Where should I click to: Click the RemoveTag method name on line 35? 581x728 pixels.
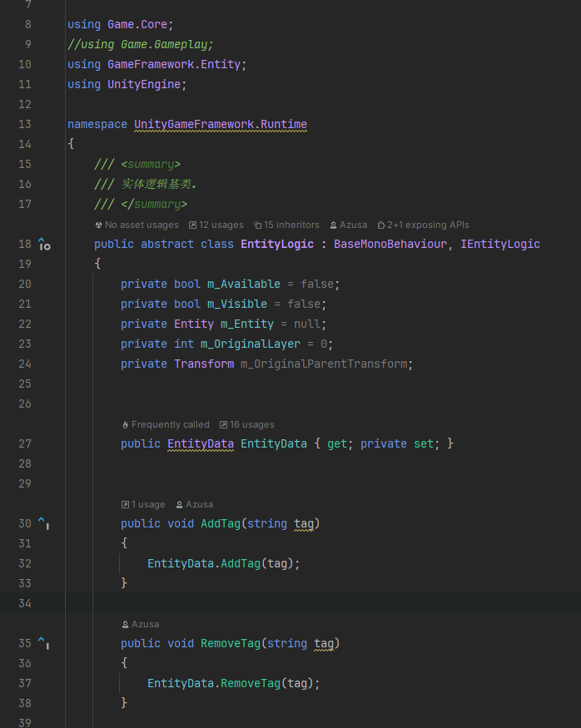(x=231, y=643)
